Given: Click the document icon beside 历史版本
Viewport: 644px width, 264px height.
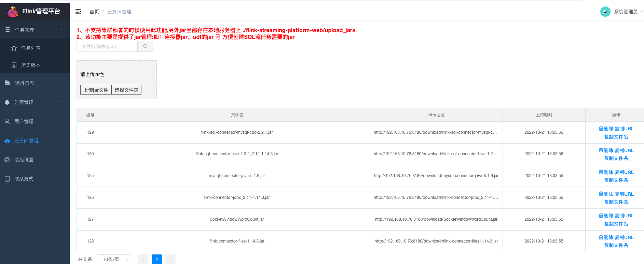Looking at the screenshot, I should coord(14,65).
